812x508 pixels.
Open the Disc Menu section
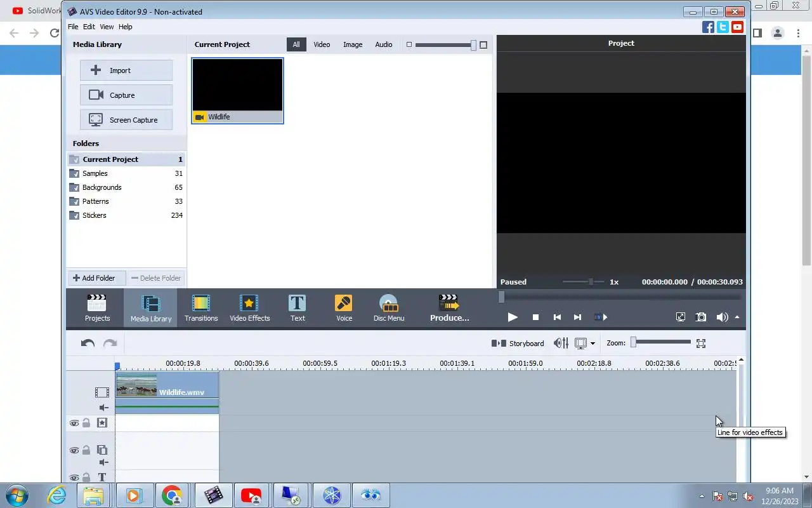point(389,308)
